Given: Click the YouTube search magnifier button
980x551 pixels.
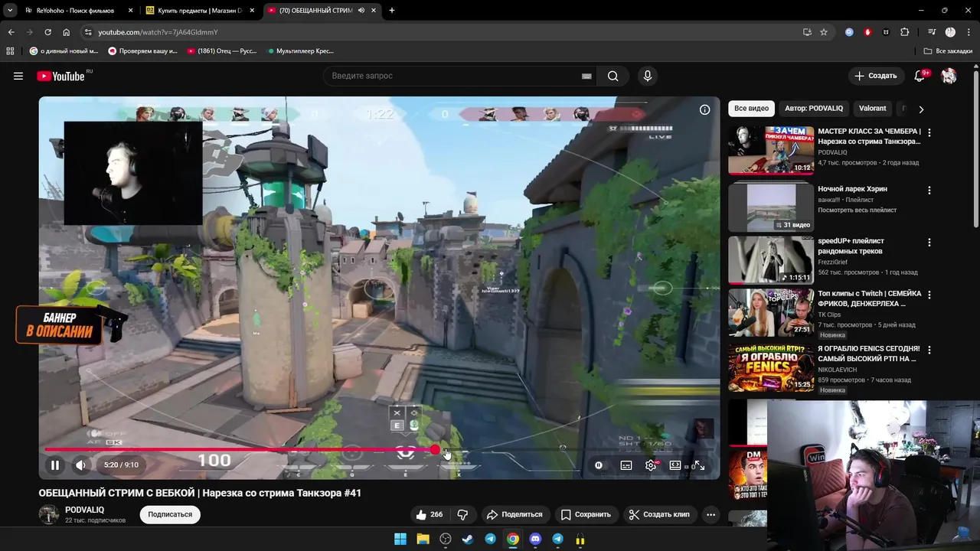Looking at the screenshot, I should [612, 76].
